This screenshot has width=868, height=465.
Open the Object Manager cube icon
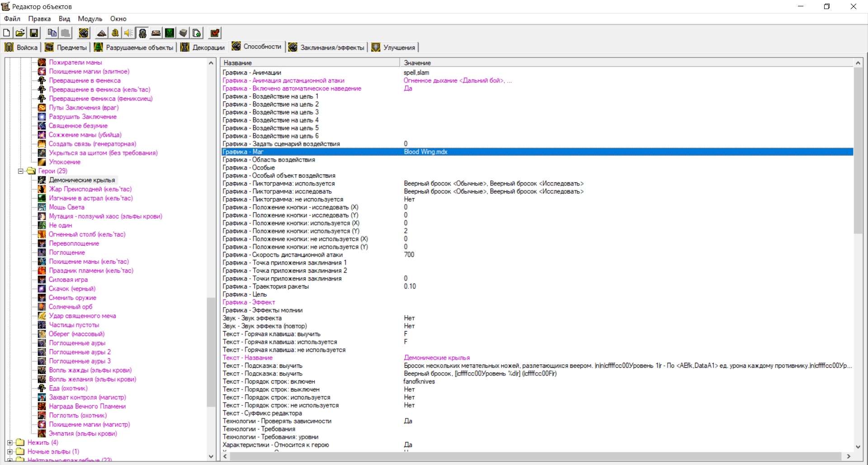[183, 33]
